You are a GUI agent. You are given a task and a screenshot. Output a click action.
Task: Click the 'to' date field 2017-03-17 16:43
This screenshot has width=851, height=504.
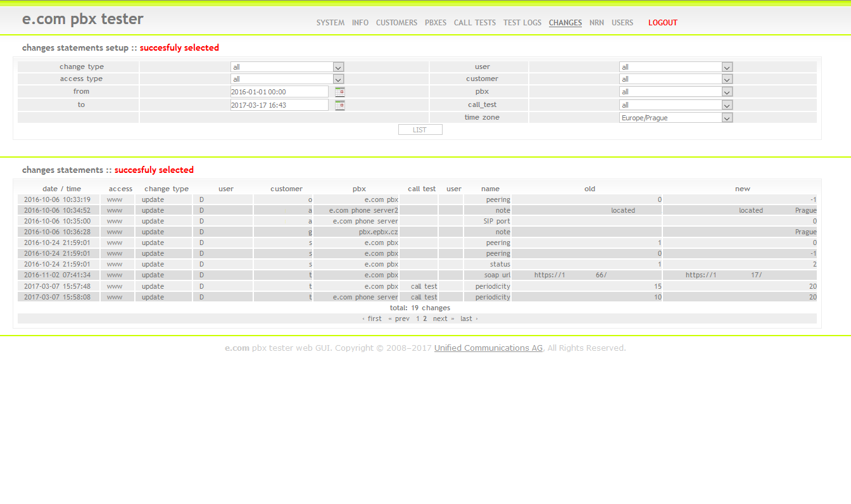point(279,105)
